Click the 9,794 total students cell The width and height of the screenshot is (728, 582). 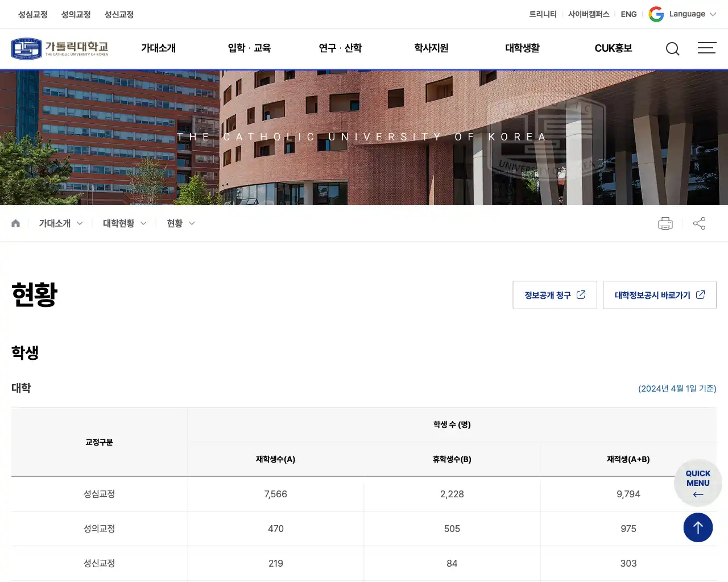[628, 494]
